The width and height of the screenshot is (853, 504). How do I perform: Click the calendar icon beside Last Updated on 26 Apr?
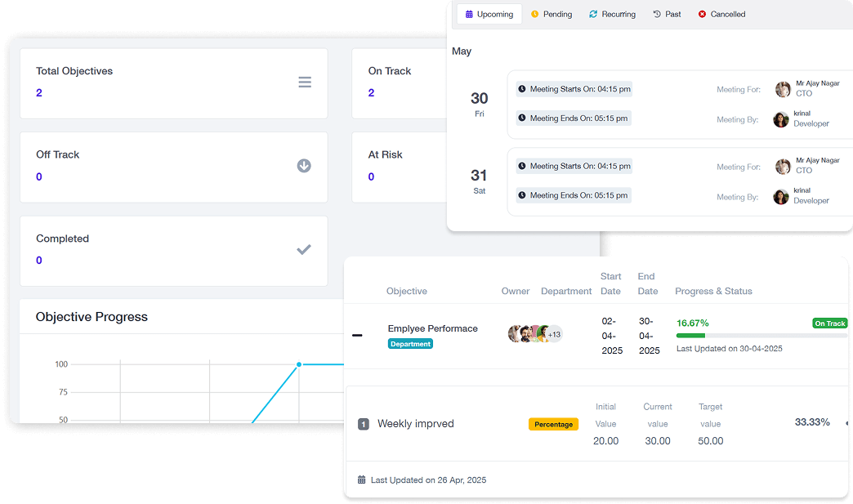coord(362,480)
